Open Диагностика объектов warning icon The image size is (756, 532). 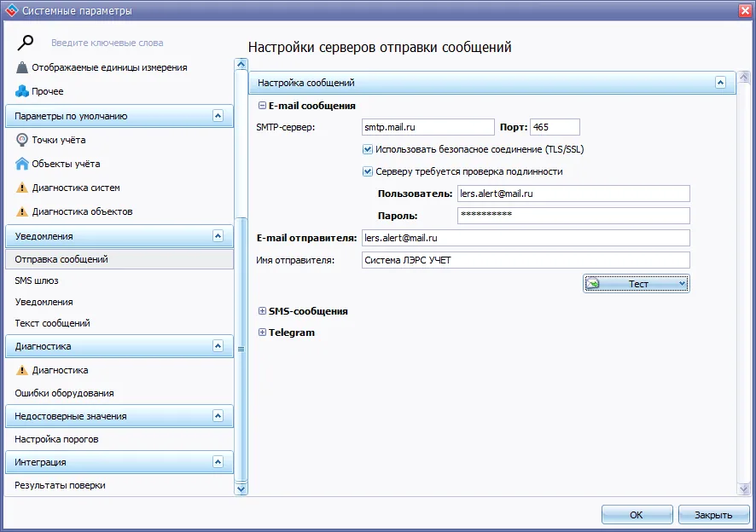[x=22, y=211]
